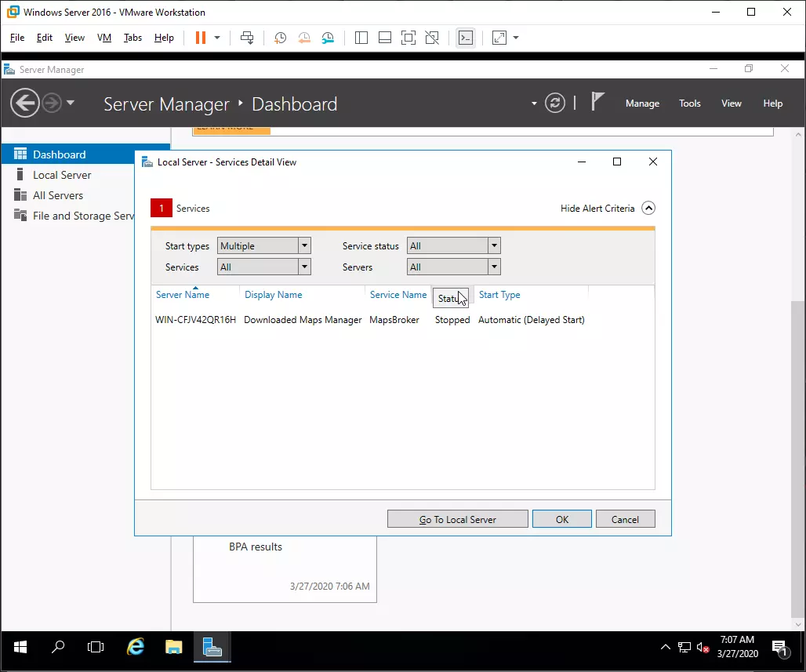Open the stretch guest dropdown arrow

516,38
